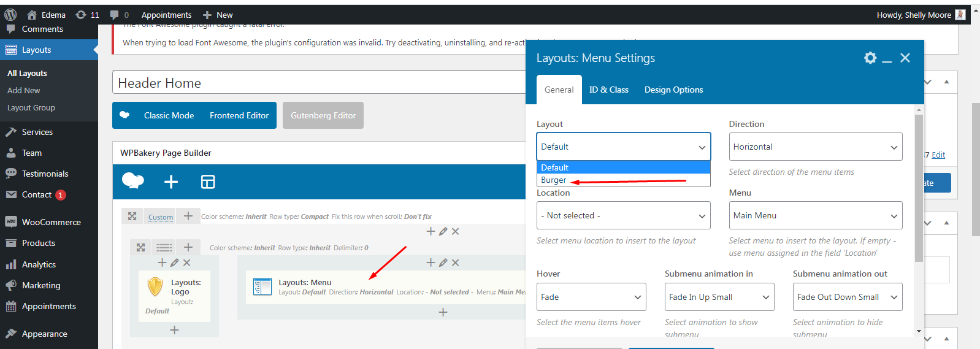Change the inner row column layout icon
Image resolution: width=980 pixels, height=349 pixels.
coord(164,247)
